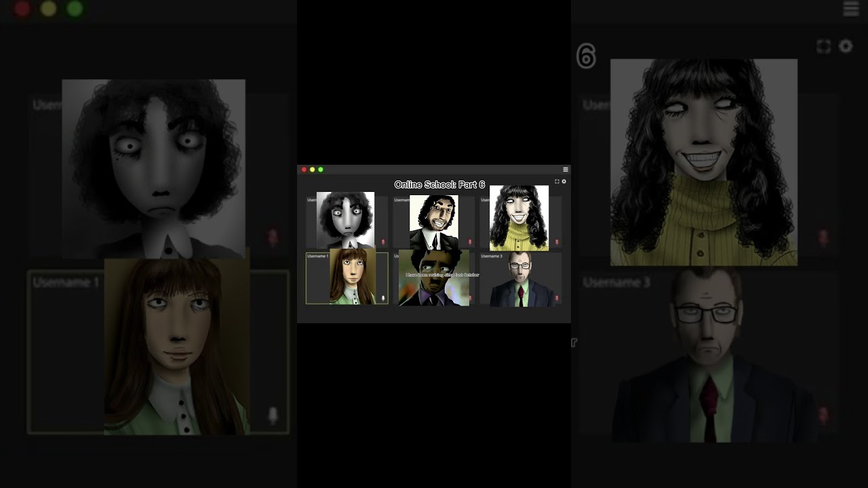Click the 'Username 3' label in the center window

pos(492,256)
